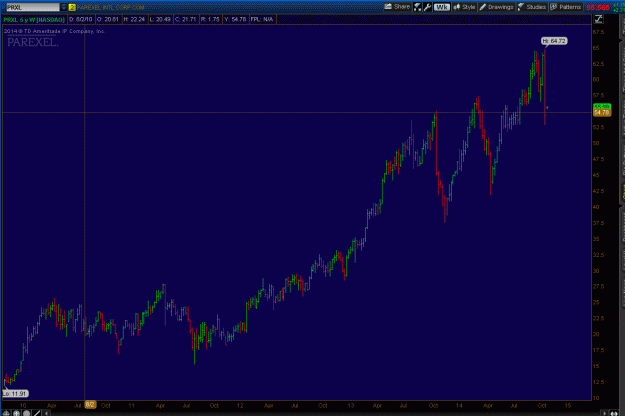Click 'PAREXEL INTL CORP COM' company name
625x416 pixels.
[x=111, y=7]
